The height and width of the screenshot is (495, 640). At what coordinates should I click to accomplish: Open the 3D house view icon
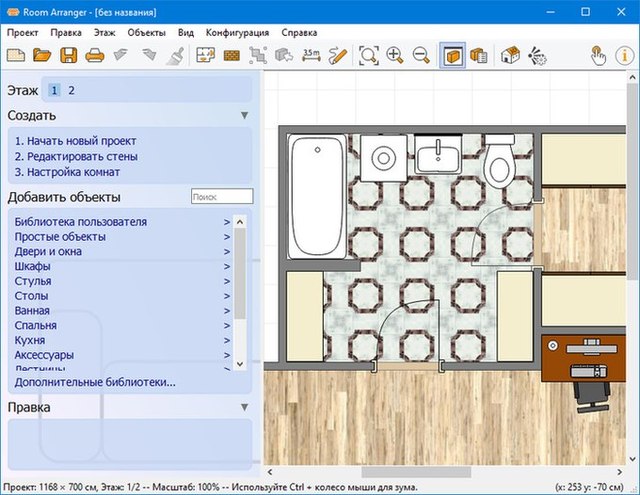[x=510, y=55]
